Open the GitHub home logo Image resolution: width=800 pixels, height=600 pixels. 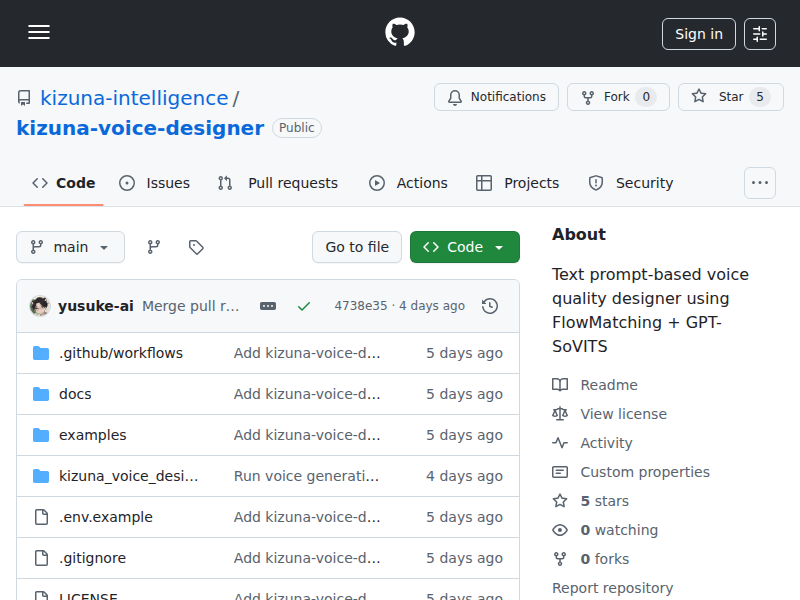point(399,31)
